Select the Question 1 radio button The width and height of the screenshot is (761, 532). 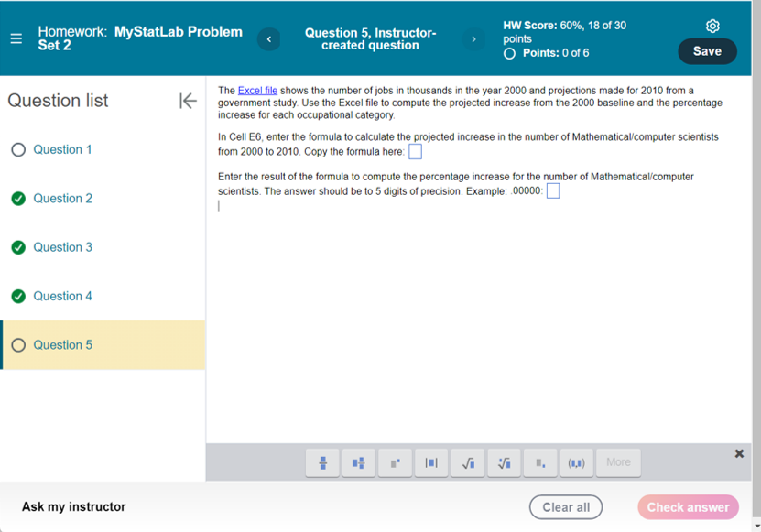(x=17, y=149)
